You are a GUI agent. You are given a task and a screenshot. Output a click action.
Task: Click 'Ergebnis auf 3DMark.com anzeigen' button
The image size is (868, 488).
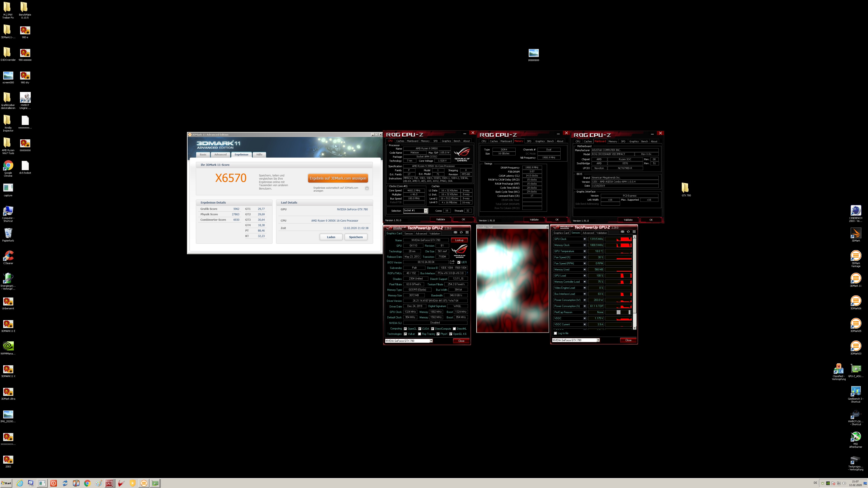click(338, 178)
